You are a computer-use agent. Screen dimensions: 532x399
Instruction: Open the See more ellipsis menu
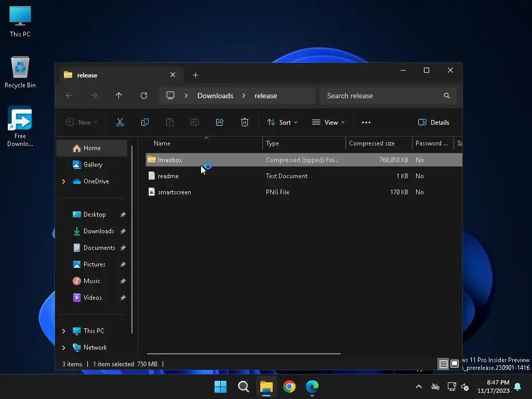tap(366, 123)
